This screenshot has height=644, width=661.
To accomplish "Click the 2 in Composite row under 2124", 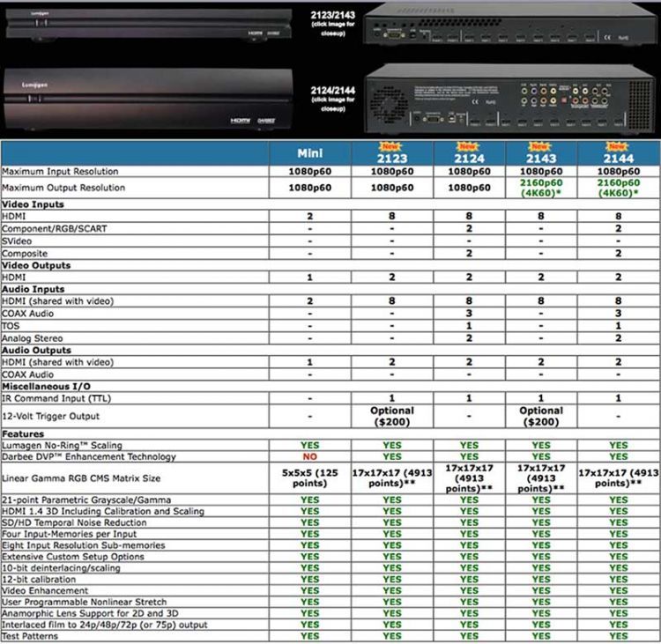I will point(469,254).
